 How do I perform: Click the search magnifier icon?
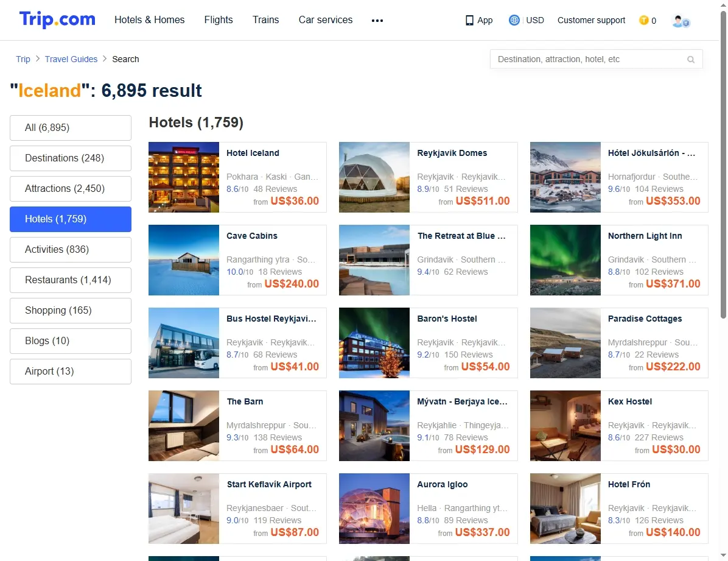point(691,60)
